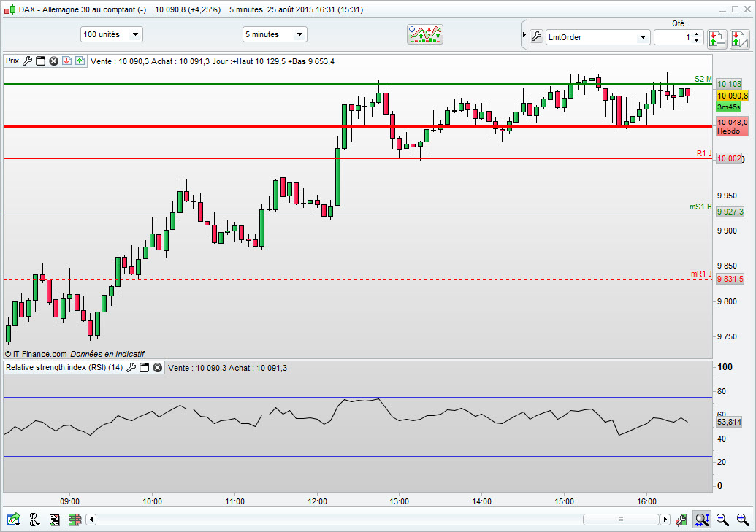This screenshot has width=756, height=532.
Task: Click the sell order arrow in Prix bar
Action: [x=67, y=61]
